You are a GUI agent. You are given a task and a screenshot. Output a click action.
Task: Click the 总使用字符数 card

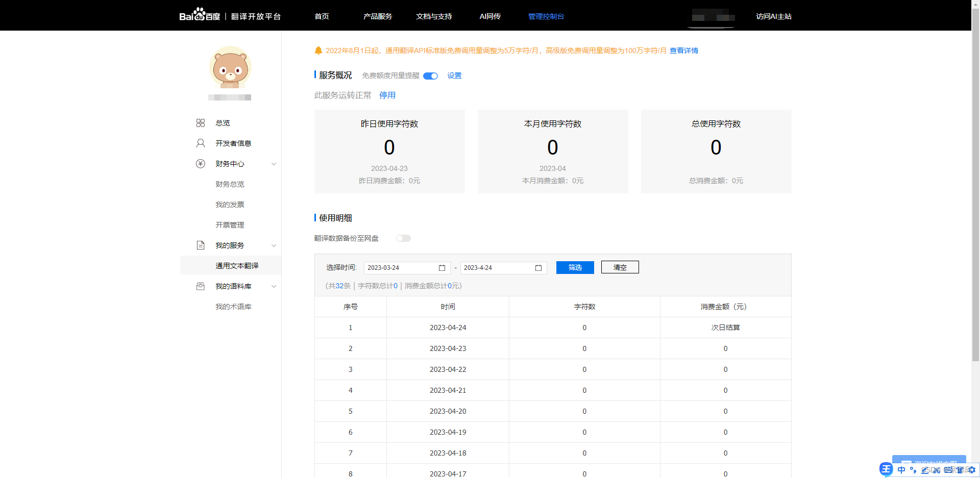[716, 152]
